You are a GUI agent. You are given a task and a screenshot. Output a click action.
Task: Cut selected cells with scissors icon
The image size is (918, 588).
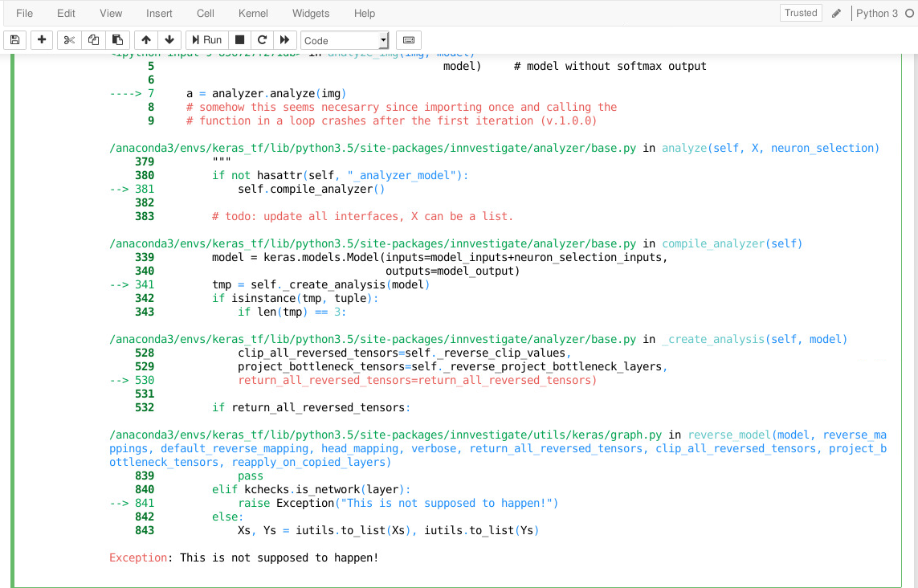69,40
